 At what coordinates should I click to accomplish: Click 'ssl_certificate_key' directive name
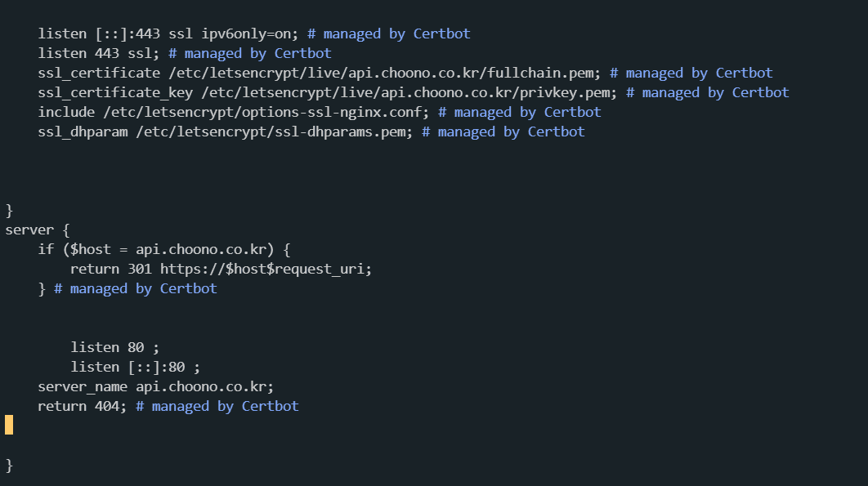pos(115,92)
